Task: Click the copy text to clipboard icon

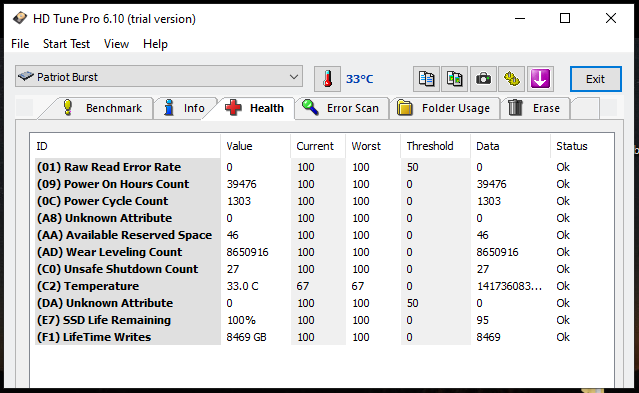Action: tap(426, 79)
